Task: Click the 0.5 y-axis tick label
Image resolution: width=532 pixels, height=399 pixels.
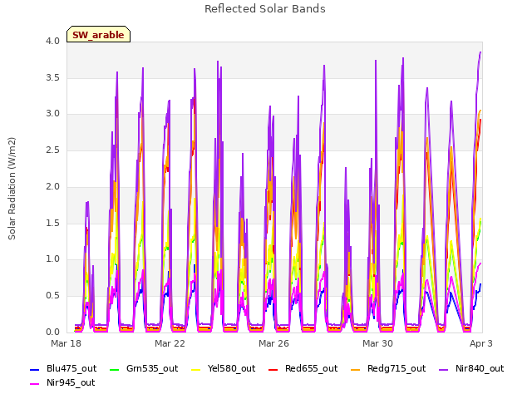Action: click(x=53, y=296)
